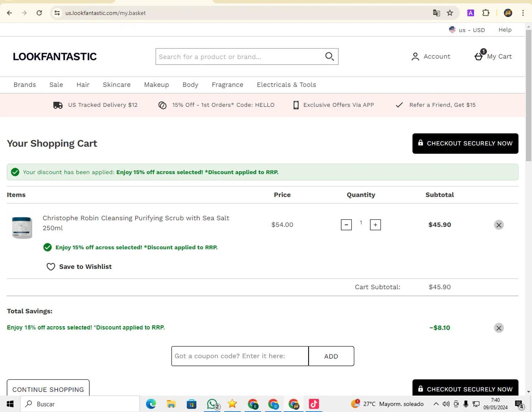
Task: Open the Chrome profile avatar
Action: [x=508, y=13]
